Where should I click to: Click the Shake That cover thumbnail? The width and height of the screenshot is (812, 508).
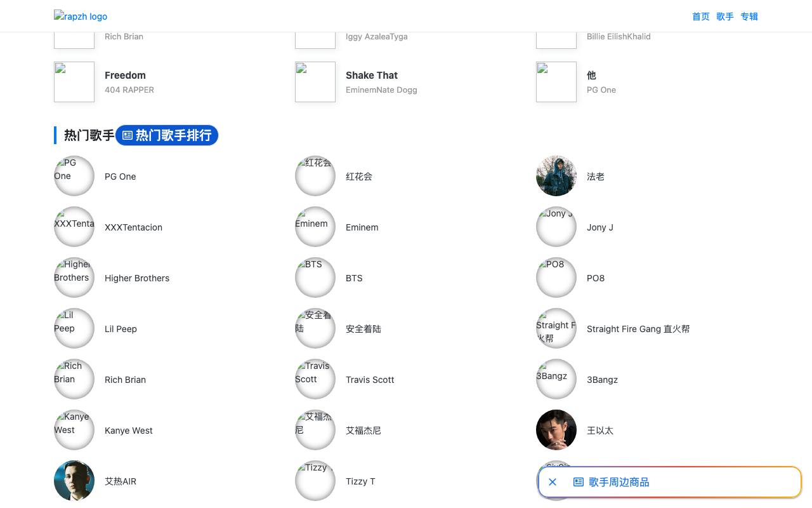pyautogui.click(x=315, y=82)
